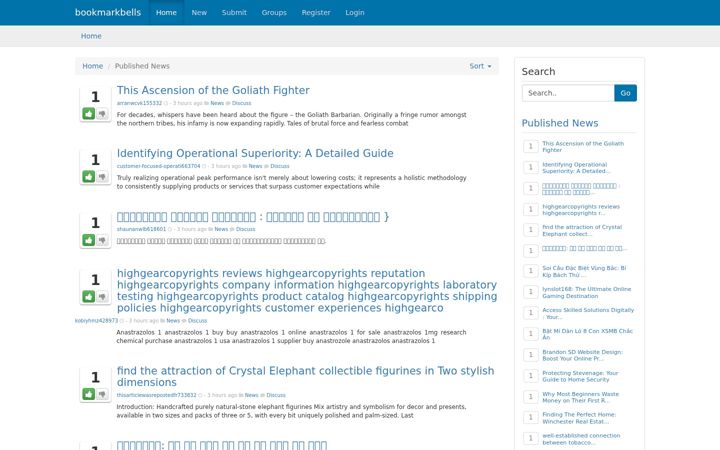720x450 pixels.
Task: Open the Sort dropdown
Action: tap(480, 66)
